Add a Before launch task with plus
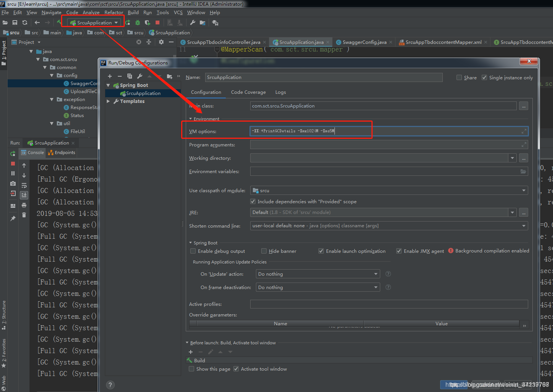Image resolution: width=553 pixels, height=392 pixels. click(191, 352)
